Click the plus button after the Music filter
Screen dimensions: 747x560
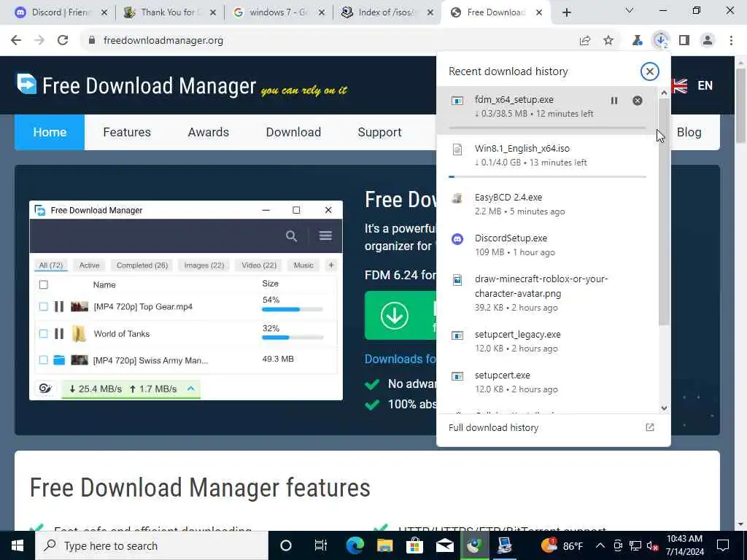331,265
